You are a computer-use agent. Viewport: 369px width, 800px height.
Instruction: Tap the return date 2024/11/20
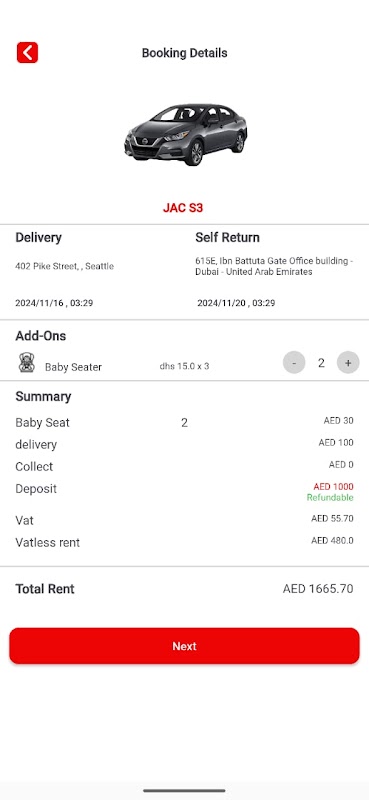pos(236,303)
